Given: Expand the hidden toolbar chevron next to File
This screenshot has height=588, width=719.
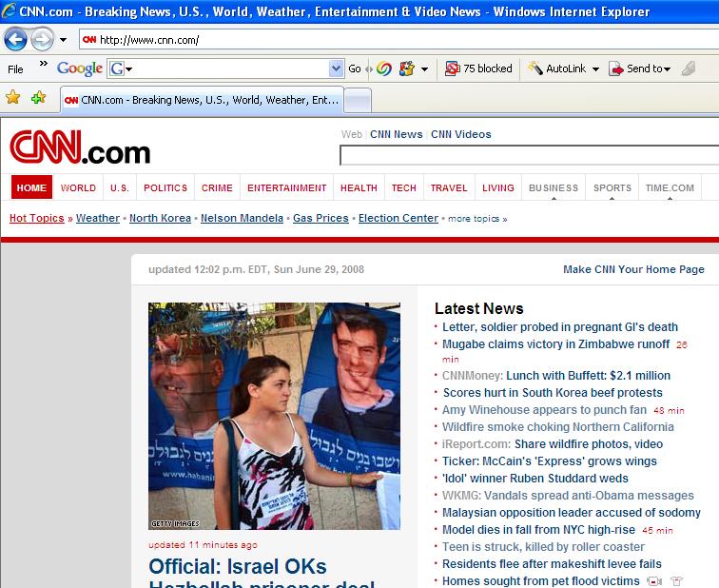Looking at the screenshot, I should tap(42, 65).
